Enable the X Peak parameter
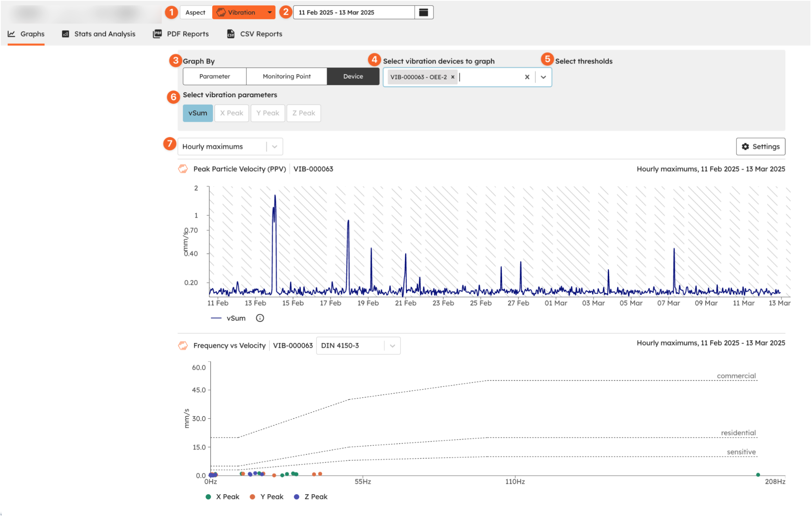 tap(231, 113)
